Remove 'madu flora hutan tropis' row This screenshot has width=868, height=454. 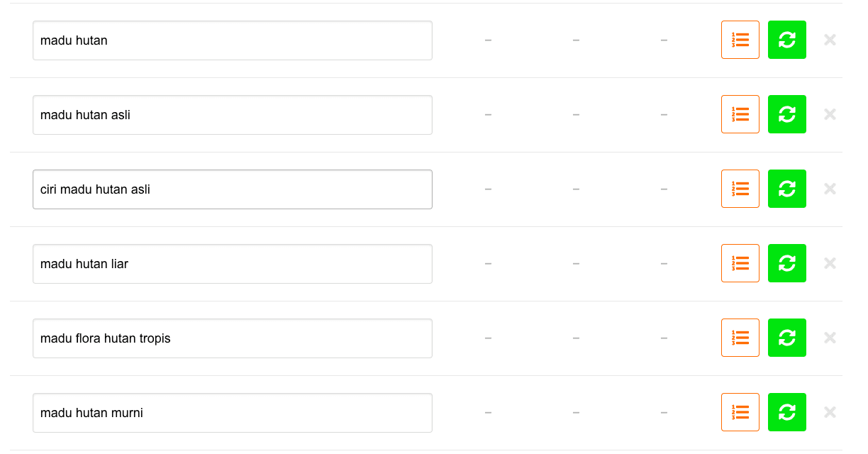(830, 338)
